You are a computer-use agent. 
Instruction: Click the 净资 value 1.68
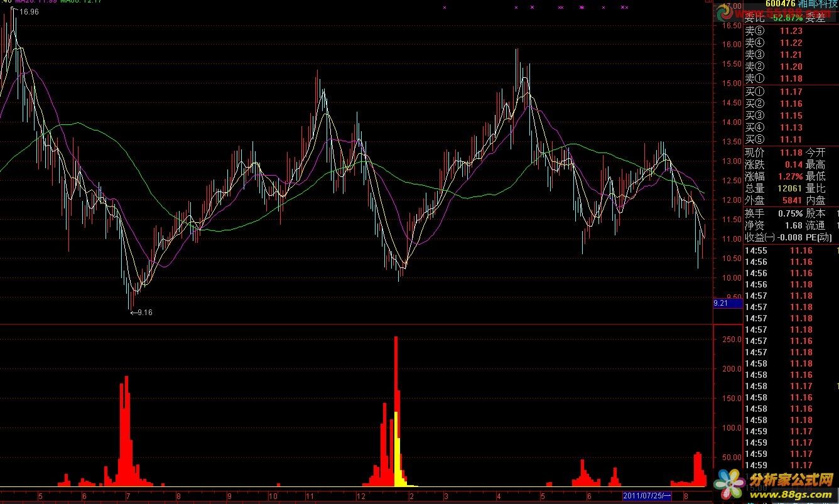(794, 225)
